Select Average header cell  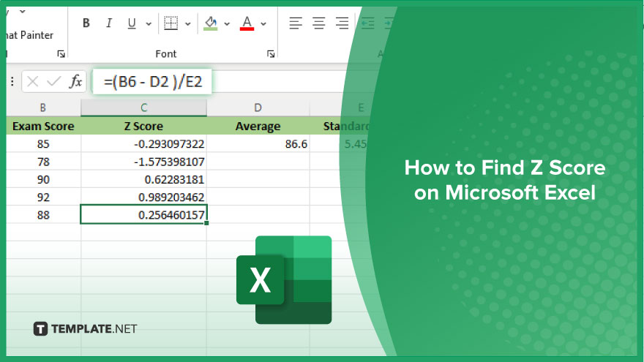point(258,126)
